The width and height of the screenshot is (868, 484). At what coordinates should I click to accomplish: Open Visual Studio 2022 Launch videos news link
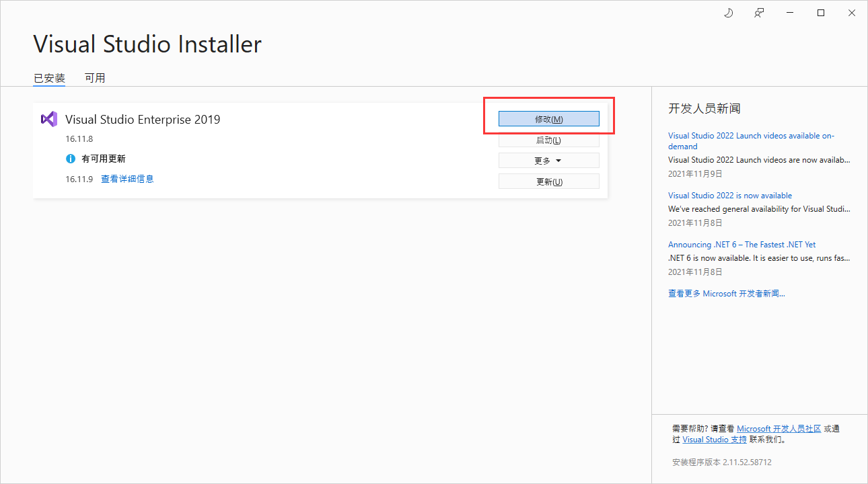pos(751,140)
